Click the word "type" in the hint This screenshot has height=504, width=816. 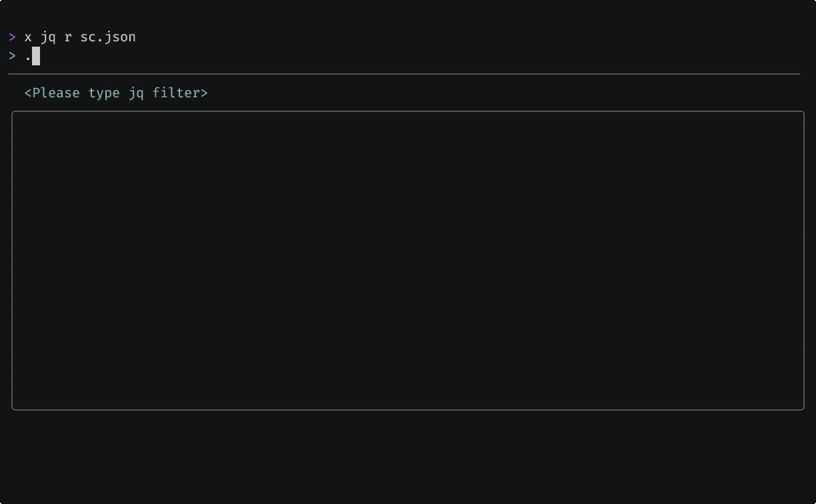(x=104, y=93)
